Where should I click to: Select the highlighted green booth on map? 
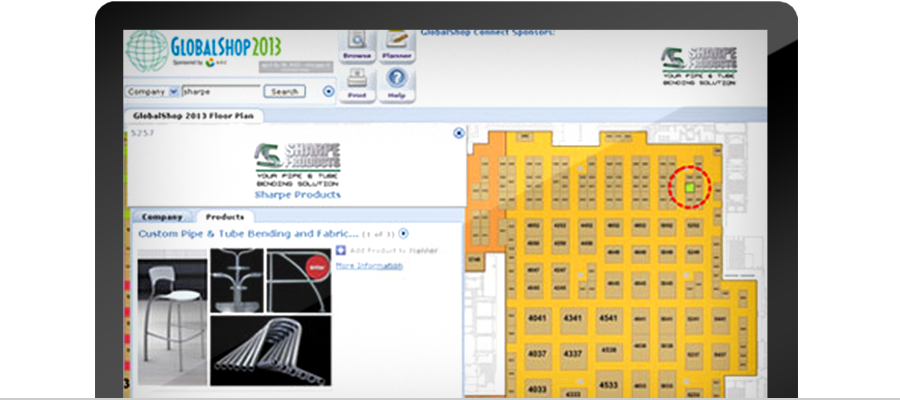coord(690,188)
